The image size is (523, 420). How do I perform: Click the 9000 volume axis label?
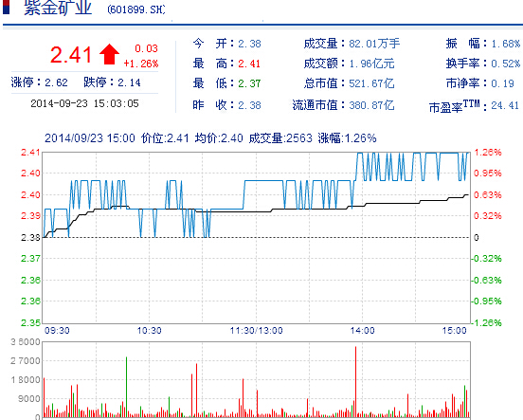click(x=29, y=398)
